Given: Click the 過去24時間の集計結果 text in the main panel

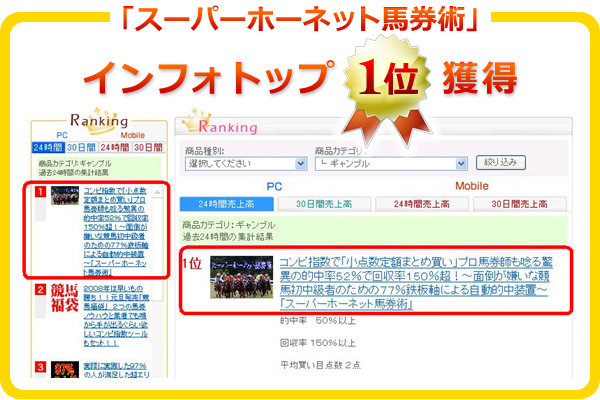Looking at the screenshot, I should [x=228, y=237].
